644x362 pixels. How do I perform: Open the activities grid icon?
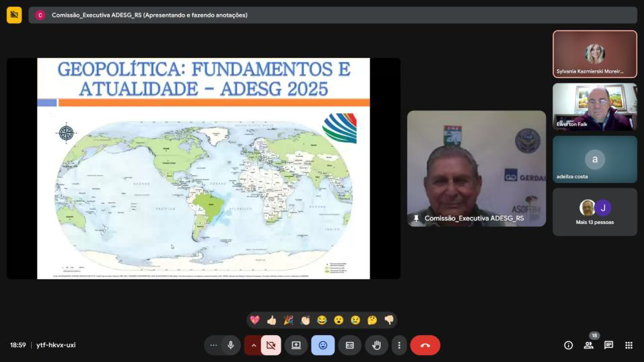pos(629,345)
